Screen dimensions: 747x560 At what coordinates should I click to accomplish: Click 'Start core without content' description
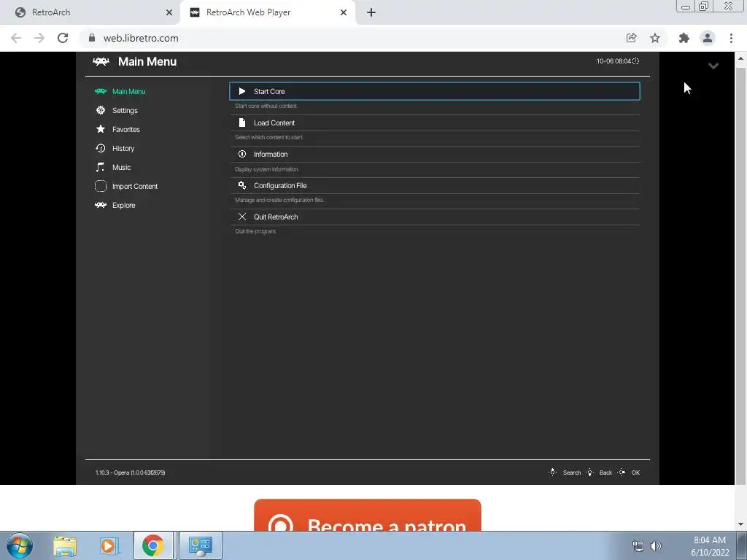pyautogui.click(x=266, y=106)
